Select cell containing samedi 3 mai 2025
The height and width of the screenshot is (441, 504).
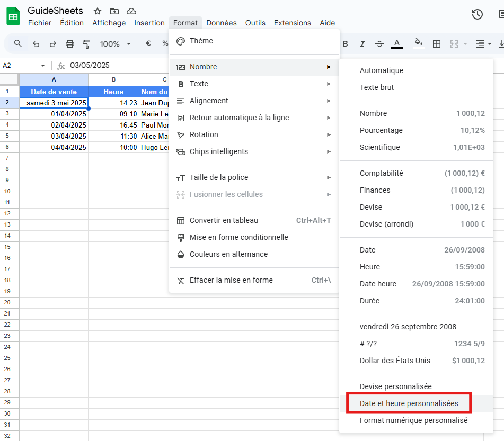tap(54, 103)
